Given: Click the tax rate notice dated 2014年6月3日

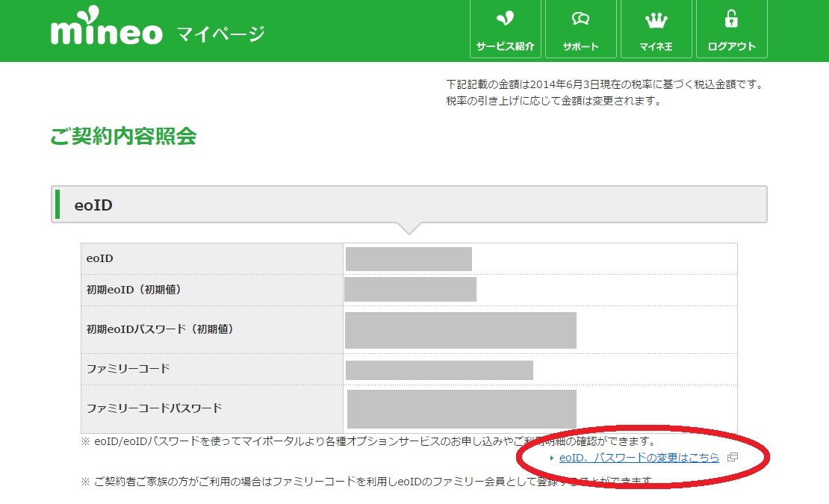Looking at the screenshot, I should click(x=603, y=84).
